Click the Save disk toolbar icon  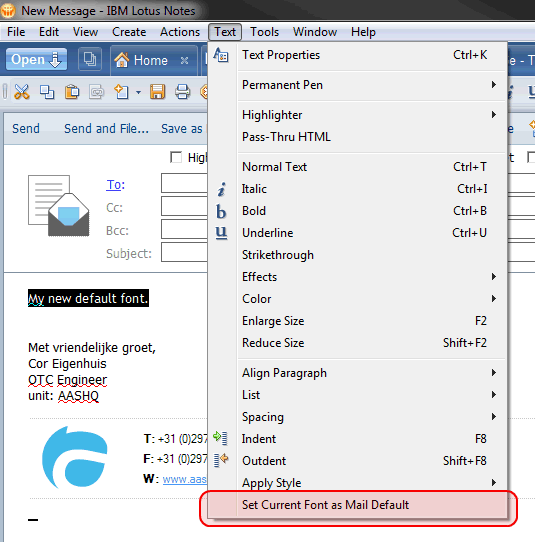tap(157, 92)
